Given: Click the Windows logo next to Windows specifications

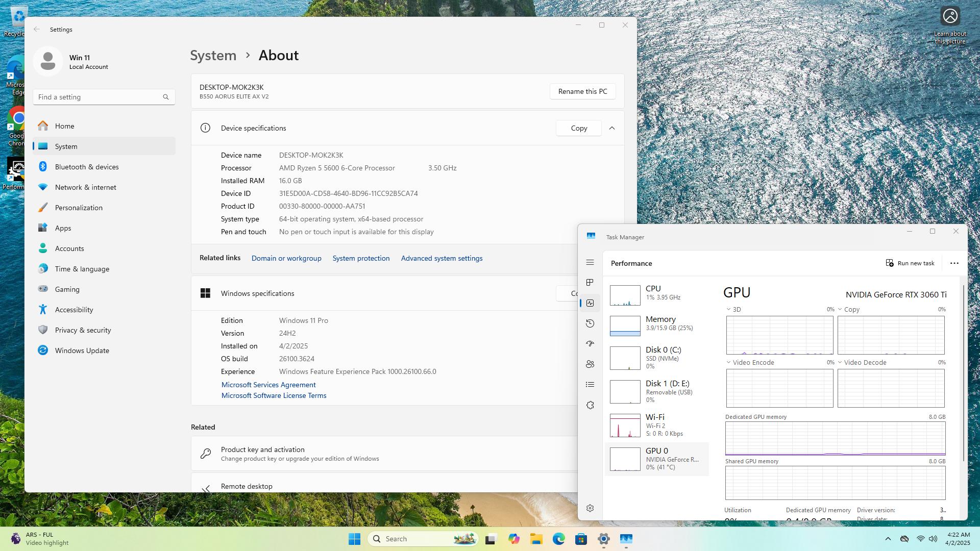Looking at the screenshot, I should click(x=205, y=293).
